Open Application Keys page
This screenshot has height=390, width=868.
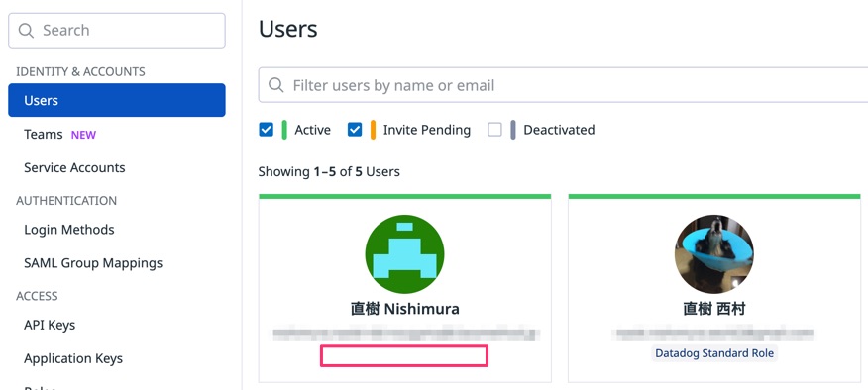(x=73, y=358)
